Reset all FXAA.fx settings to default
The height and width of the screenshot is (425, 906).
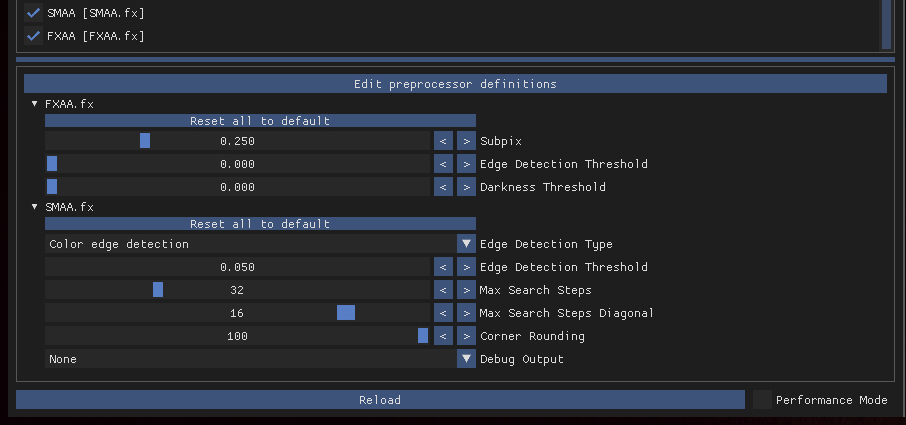[x=260, y=121]
